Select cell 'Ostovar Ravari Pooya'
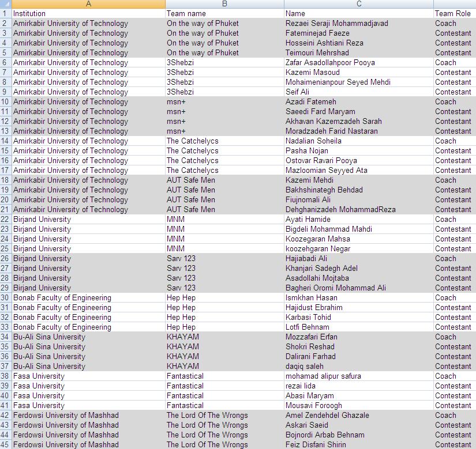Image resolution: width=476 pixels, height=449 pixels. (x=359, y=160)
